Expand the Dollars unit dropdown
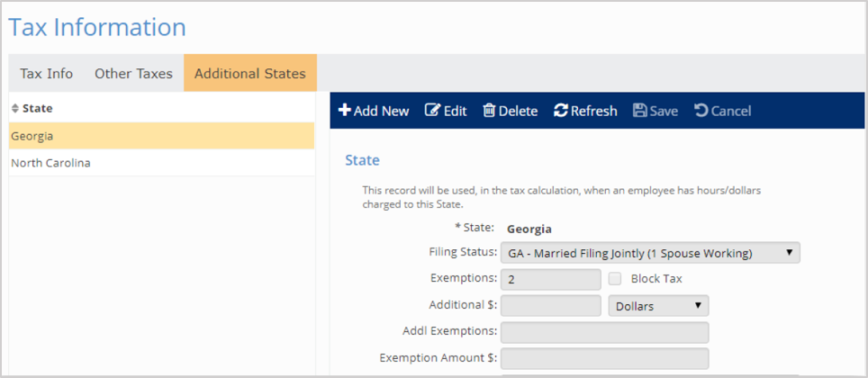Image resolution: width=868 pixels, height=378 pixels. tap(658, 306)
